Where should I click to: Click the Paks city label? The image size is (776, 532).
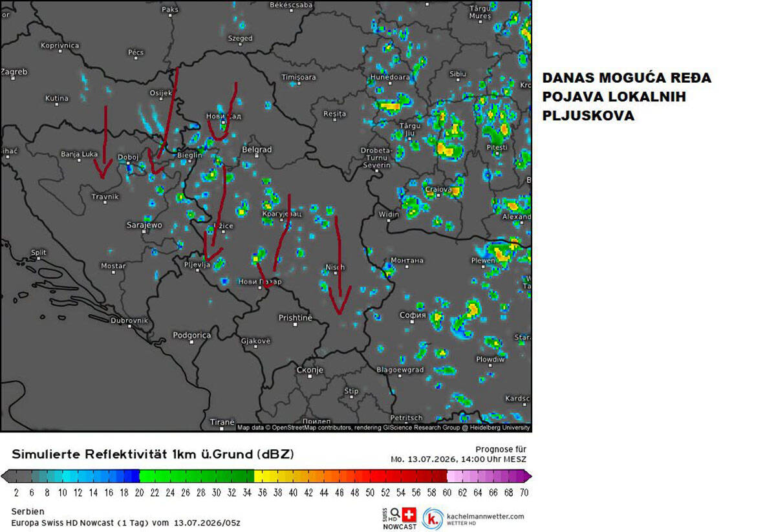pos(170,9)
